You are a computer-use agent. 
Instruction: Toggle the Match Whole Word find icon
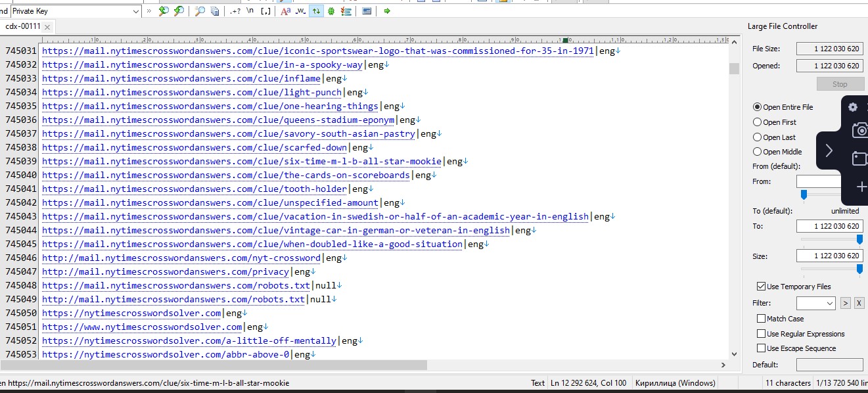300,11
